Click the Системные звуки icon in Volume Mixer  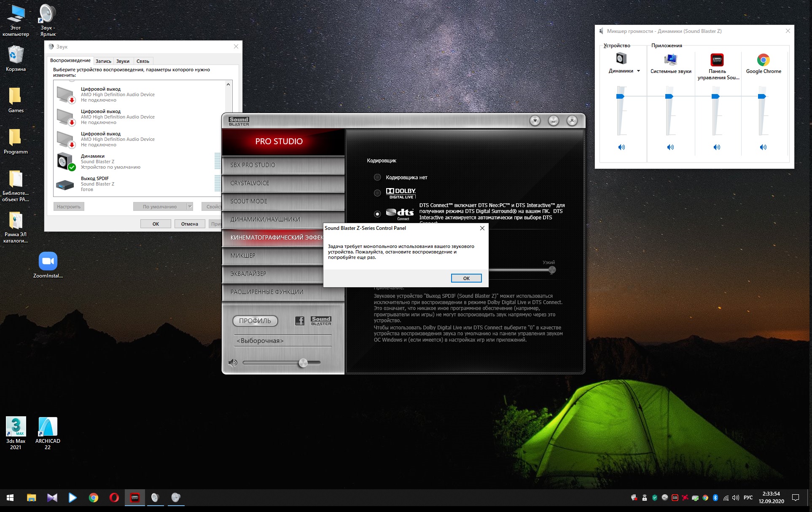click(670, 59)
